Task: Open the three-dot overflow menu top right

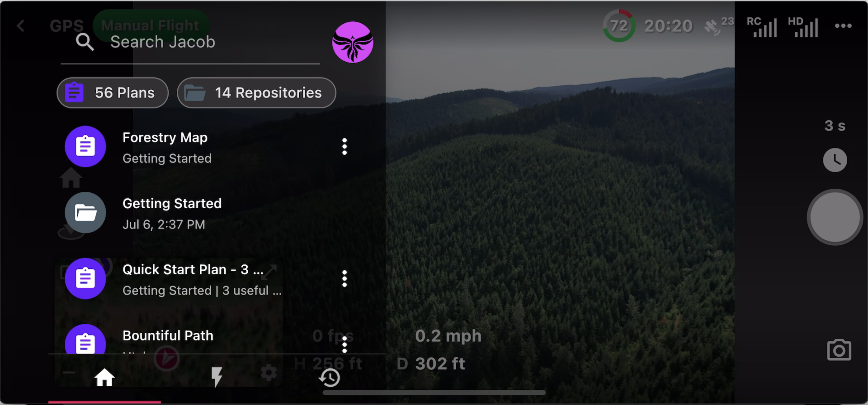Action: (x=843, y=26)
